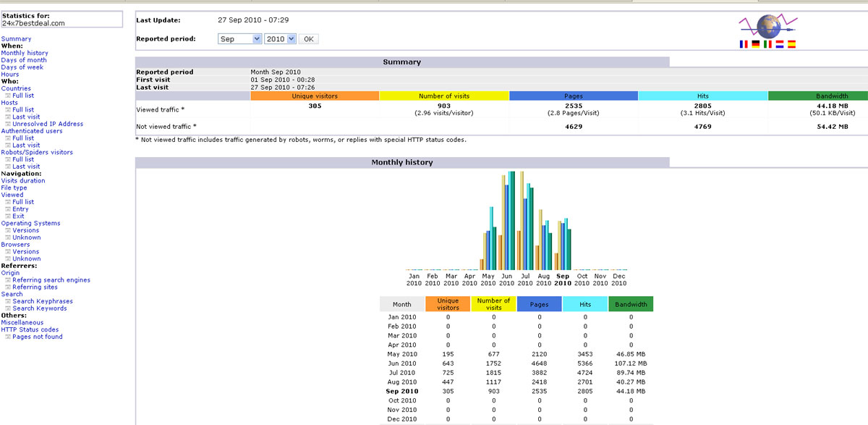Click the icon beside Pages not found
This screenshot has width=868, height=425.
(8, 337)
